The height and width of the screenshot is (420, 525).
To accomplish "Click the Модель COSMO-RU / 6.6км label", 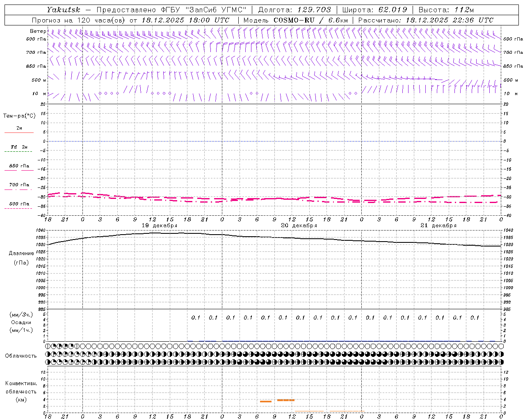I will [x=295, y=20].
